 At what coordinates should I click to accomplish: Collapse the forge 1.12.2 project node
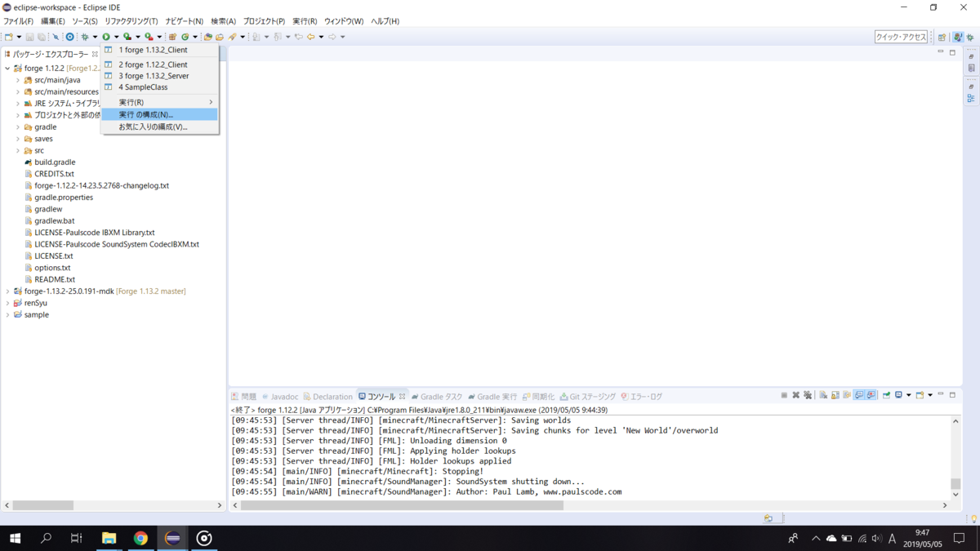pyautogui.click(x=7, y=69)
